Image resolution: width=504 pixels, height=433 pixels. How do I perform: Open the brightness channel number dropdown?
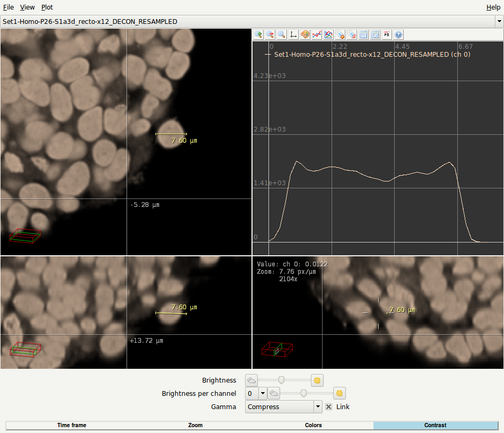click(262, 394)
